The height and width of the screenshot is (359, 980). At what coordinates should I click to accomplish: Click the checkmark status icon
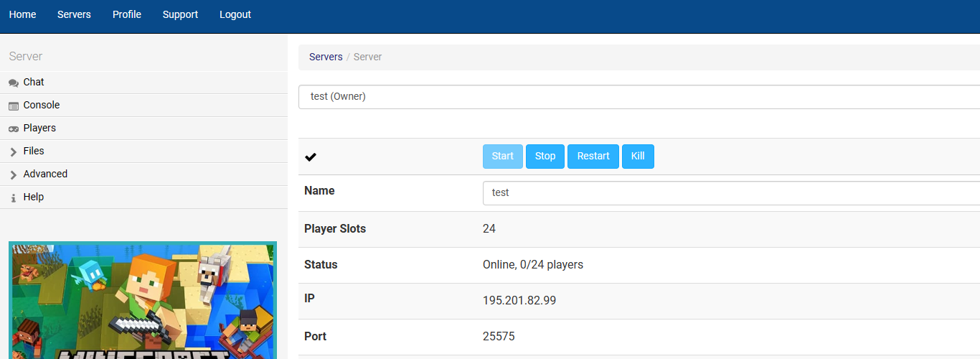[311, 157]
